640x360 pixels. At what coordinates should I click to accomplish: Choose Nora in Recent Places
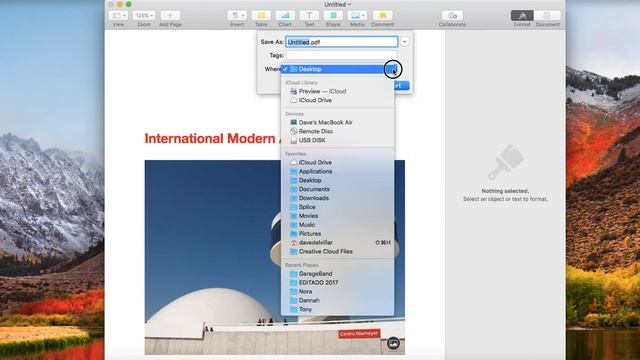click(x=338, y=291)
